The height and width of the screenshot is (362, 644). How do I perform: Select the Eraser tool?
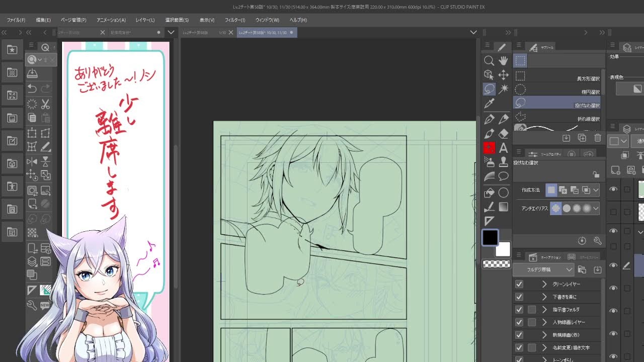tap(503, 134)
